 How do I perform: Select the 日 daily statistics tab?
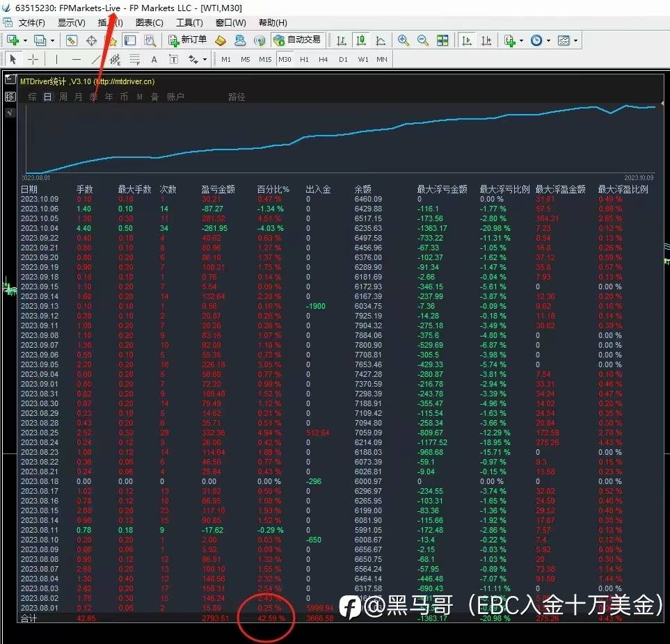pyautogui.click(x=47, y=97)
